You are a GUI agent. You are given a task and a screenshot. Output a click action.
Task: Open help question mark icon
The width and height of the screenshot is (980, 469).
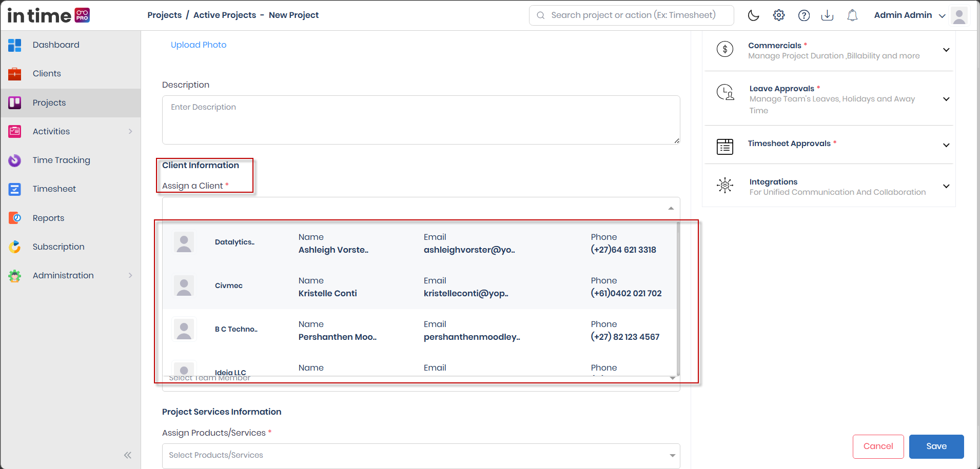coord(804,15)
